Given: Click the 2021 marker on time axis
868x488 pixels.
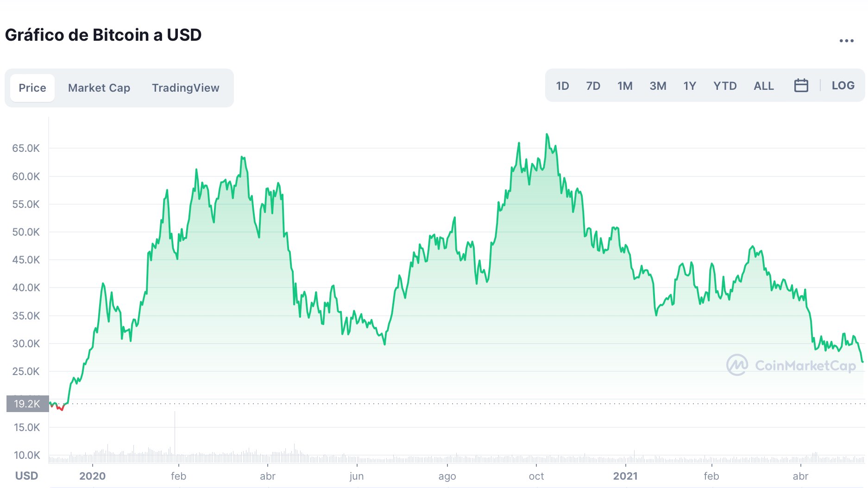Looking at the screenshot, I should (625, 476).
